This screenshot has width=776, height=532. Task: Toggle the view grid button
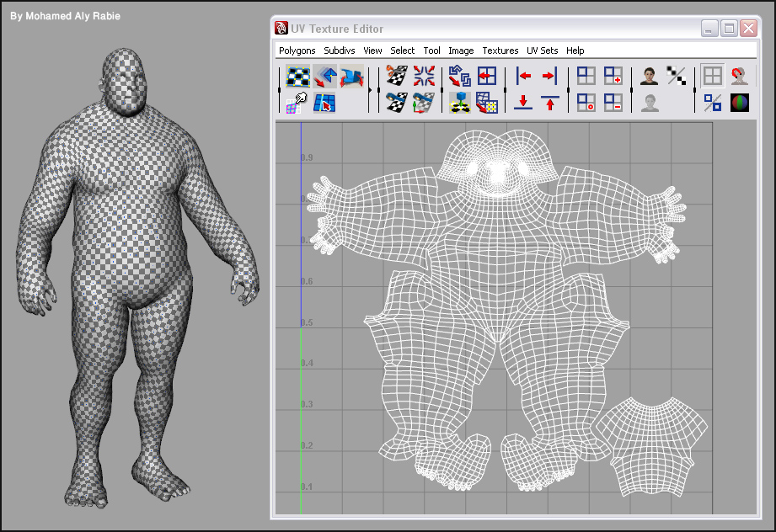pos(713,76)
